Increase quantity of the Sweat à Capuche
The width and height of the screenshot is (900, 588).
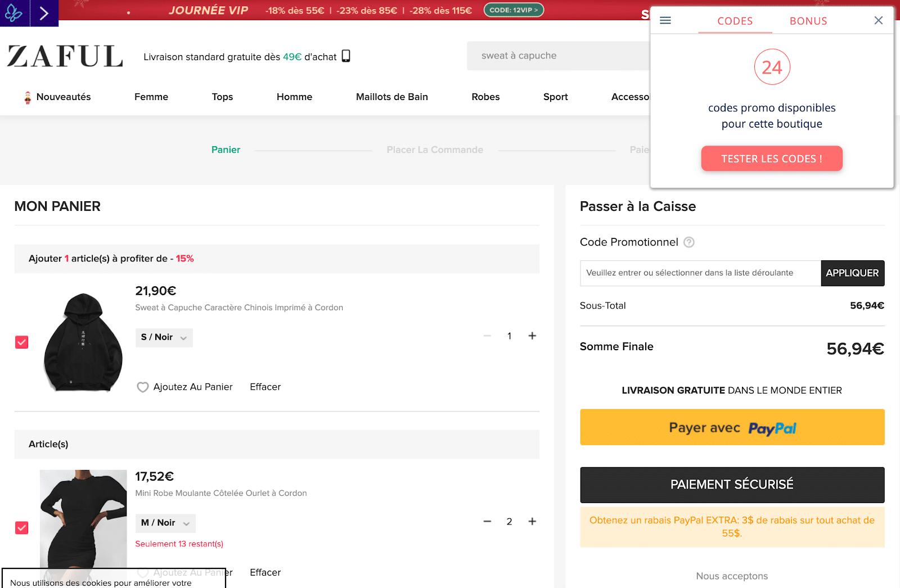click(532, 336)
